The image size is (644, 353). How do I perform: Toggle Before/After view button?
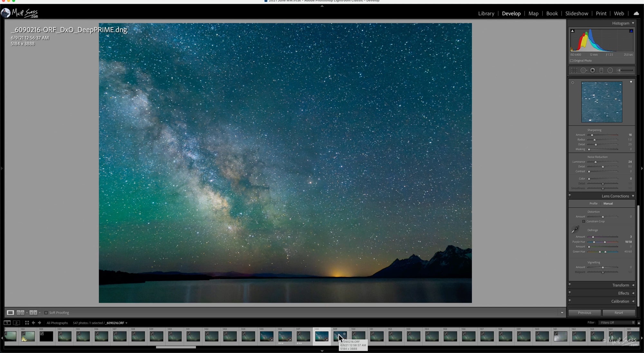pos(20,313)
